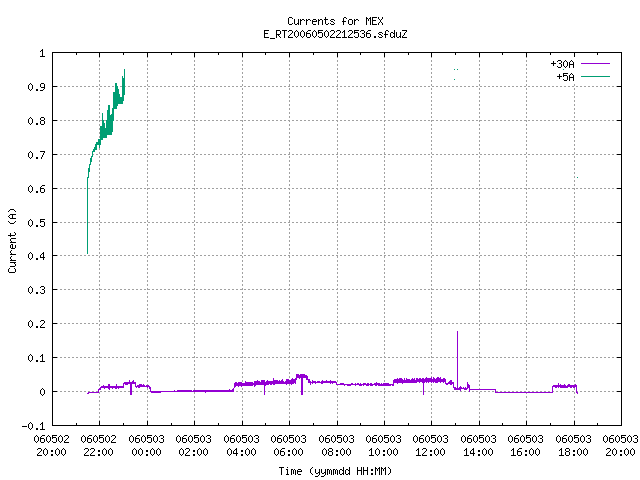The width and height of the screenshot is (640, 480).
Task: Click y-axis tick label 0.5
Action: tap(36, 223)
